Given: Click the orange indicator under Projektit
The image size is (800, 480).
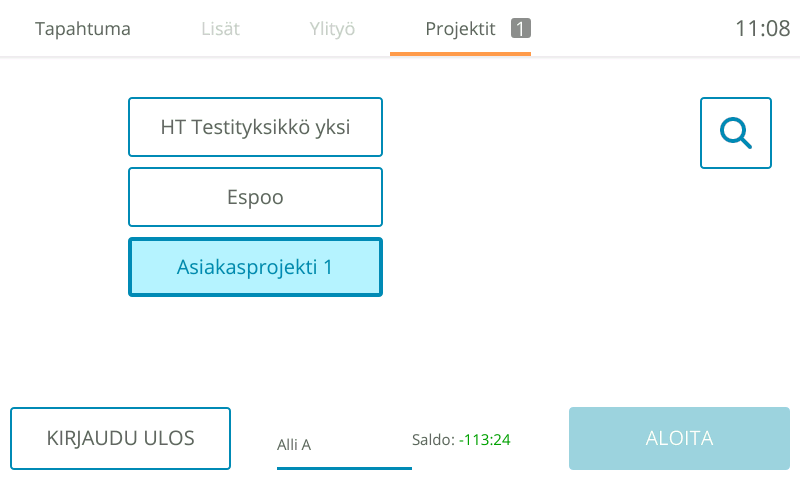Looking at the screenshot, I should 460,54.
